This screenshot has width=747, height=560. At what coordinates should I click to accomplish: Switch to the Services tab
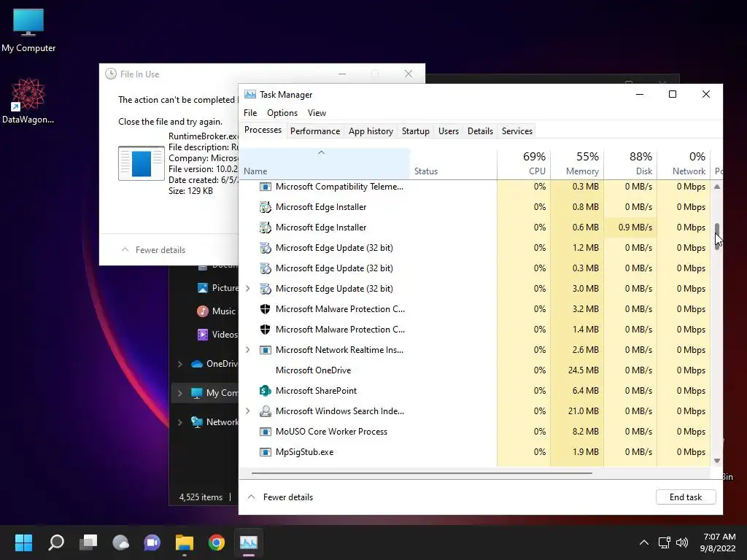point(517,131)
